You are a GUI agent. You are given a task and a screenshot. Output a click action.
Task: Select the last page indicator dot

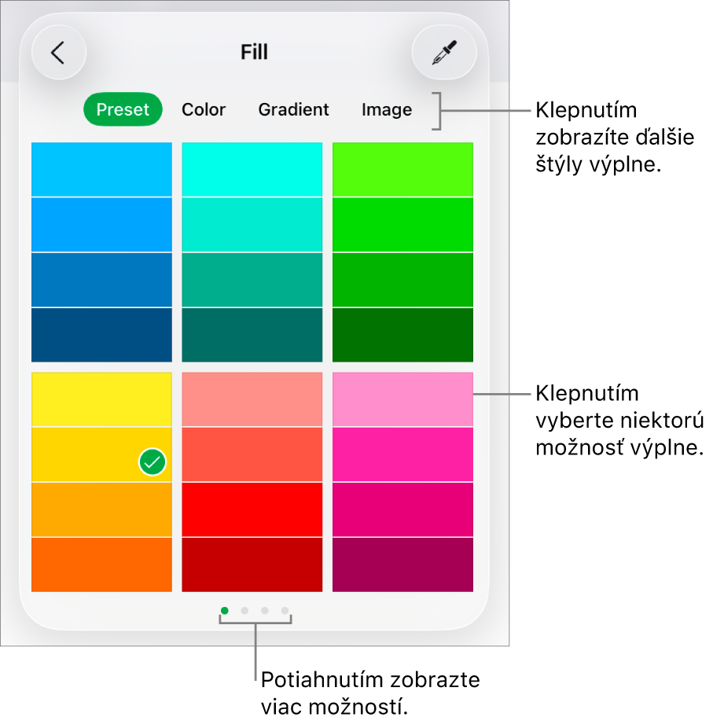click(285, 611)
